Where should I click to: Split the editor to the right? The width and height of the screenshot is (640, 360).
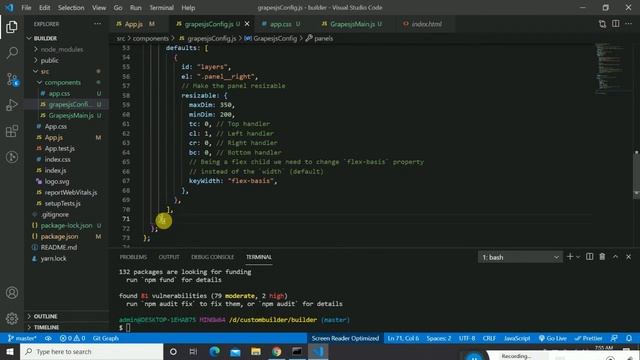616,24
